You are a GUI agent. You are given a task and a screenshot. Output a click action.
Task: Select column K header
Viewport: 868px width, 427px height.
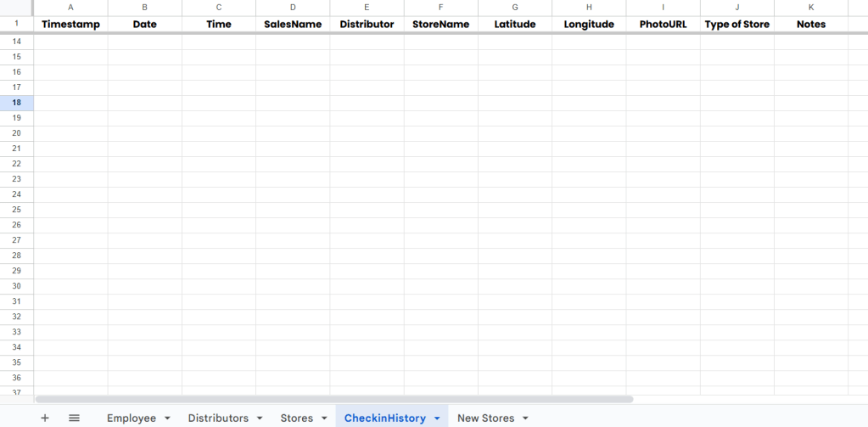(811, 7)
